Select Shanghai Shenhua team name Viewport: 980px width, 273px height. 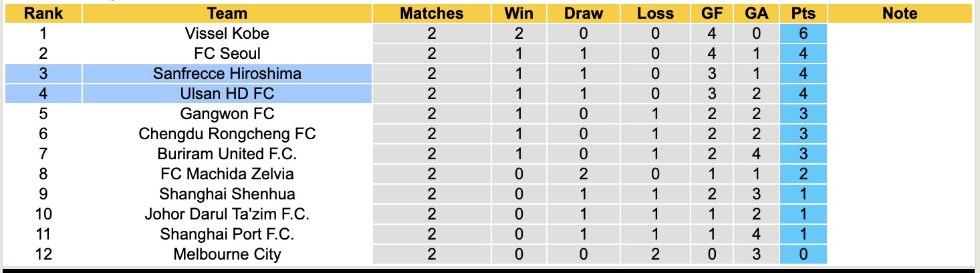click(227, 194)
